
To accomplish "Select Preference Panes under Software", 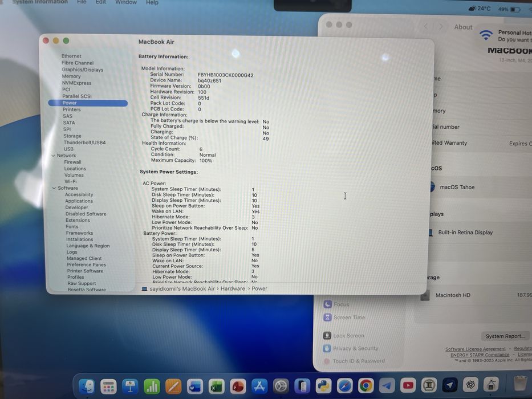I will (x=88, y=264).
